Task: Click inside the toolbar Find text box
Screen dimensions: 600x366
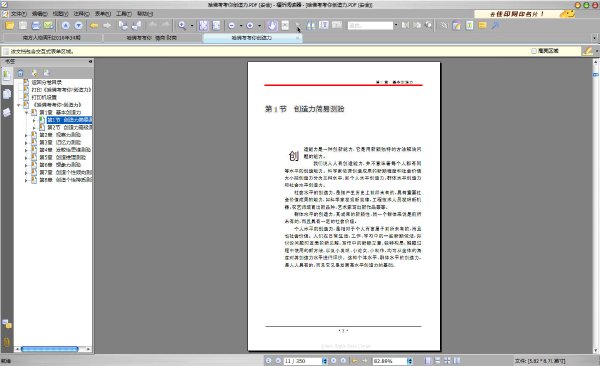Action: point(370,26)
